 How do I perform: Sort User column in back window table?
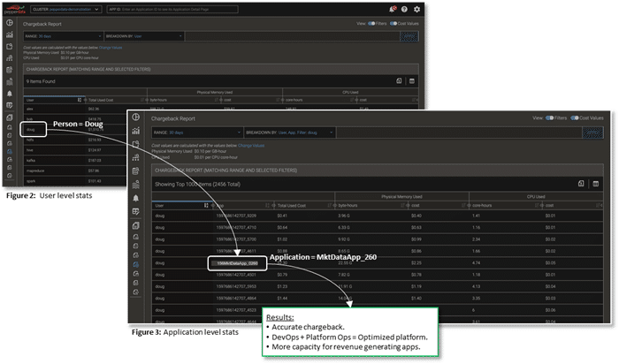pyautogui.click(x=80, y=100)
